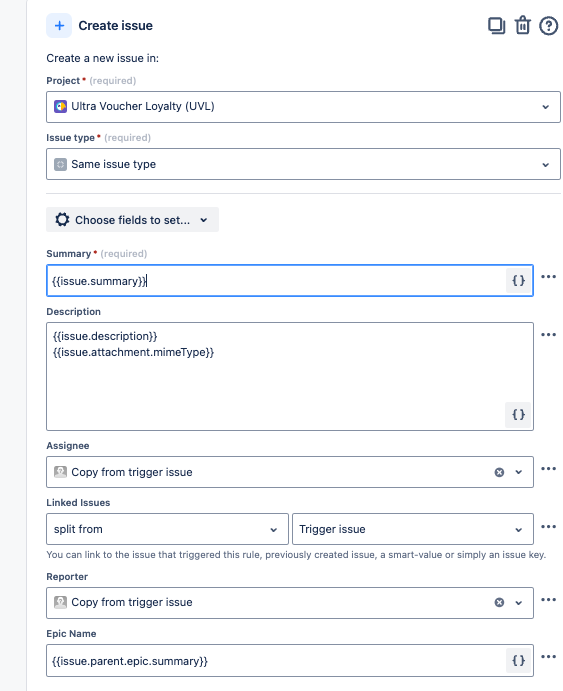563x691 pixels.
Task: Open more options dots next to Linked Issues
Action: (548, 527)
